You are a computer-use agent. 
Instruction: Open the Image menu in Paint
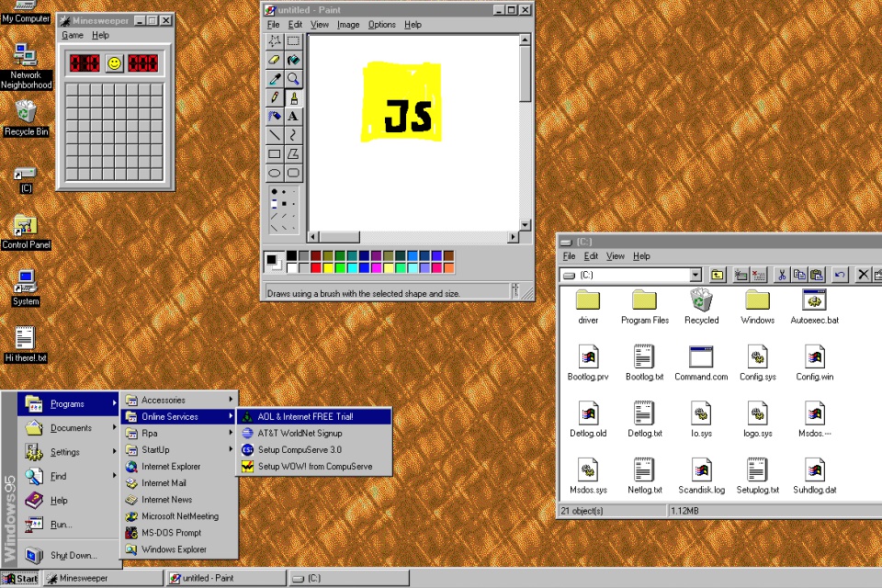pyautogui.click(x=347, y=25)
